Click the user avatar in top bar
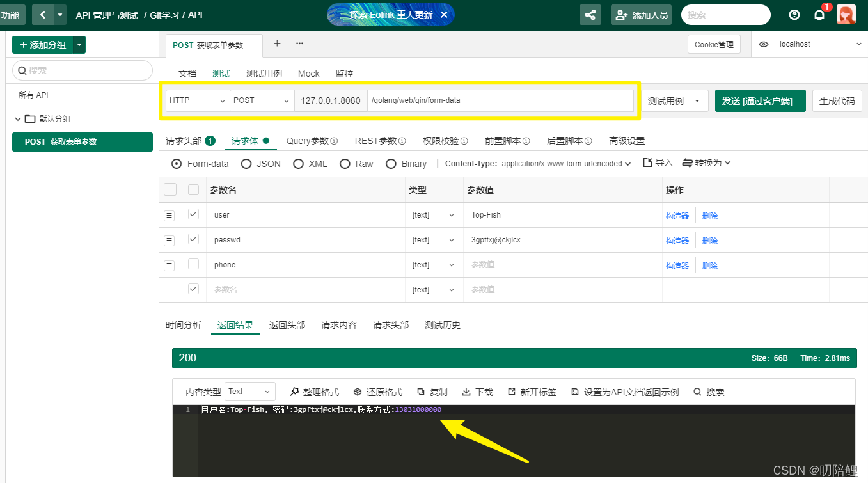This screenshot has width=868, height=483. (846, 15)
